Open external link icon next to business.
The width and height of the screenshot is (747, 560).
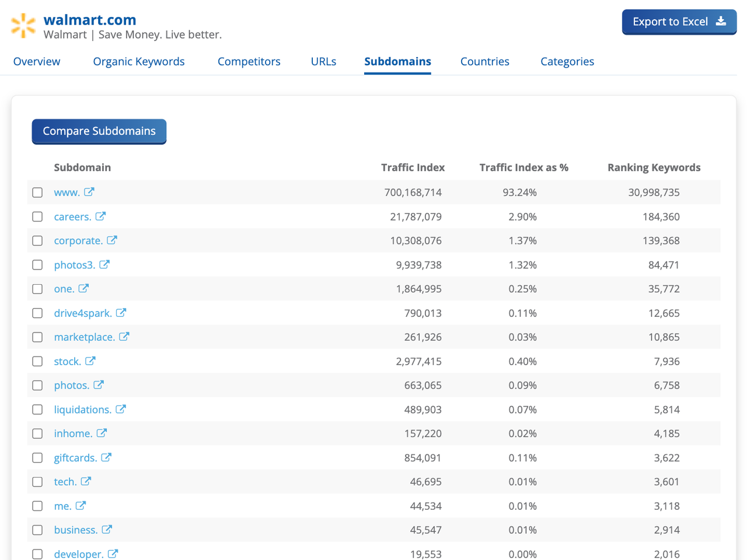point(107,530)
